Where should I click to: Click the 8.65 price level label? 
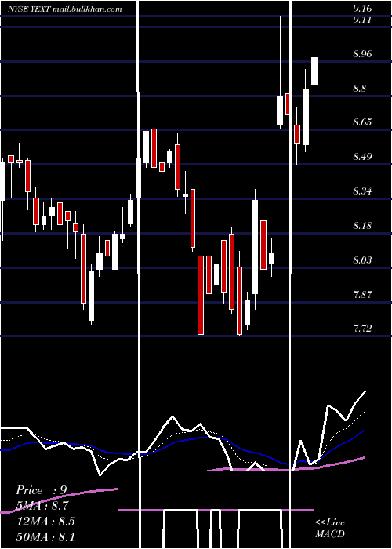tap(362, 122)
